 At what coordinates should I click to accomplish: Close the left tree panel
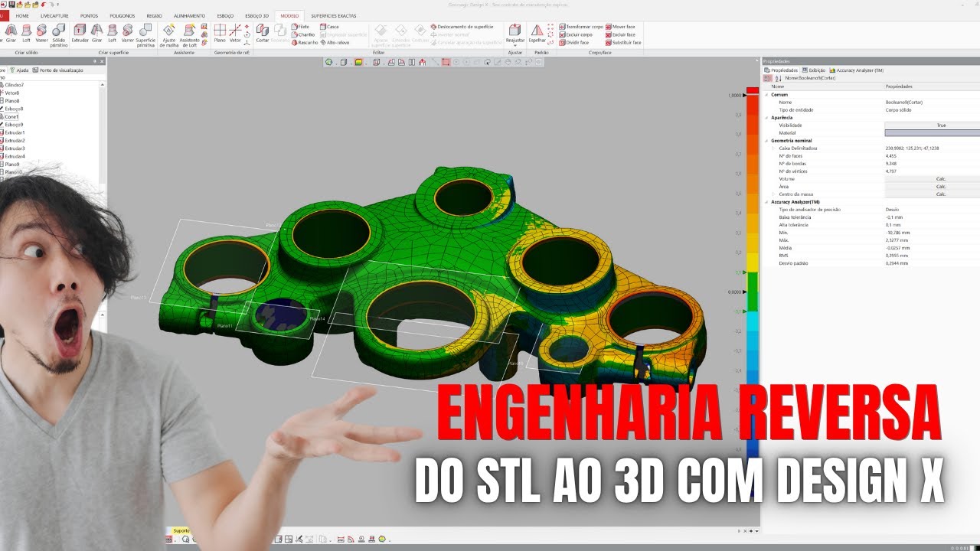(103, 61)
